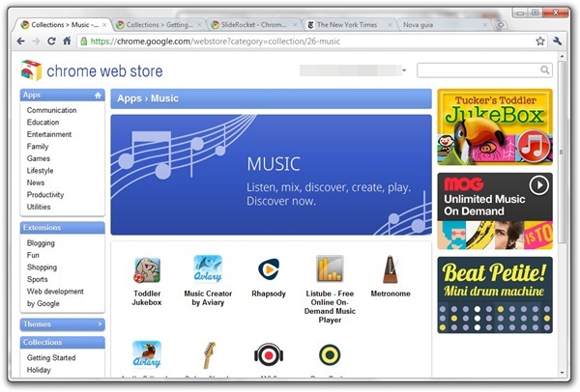Open the Shopping extensions category

point(42,267)
